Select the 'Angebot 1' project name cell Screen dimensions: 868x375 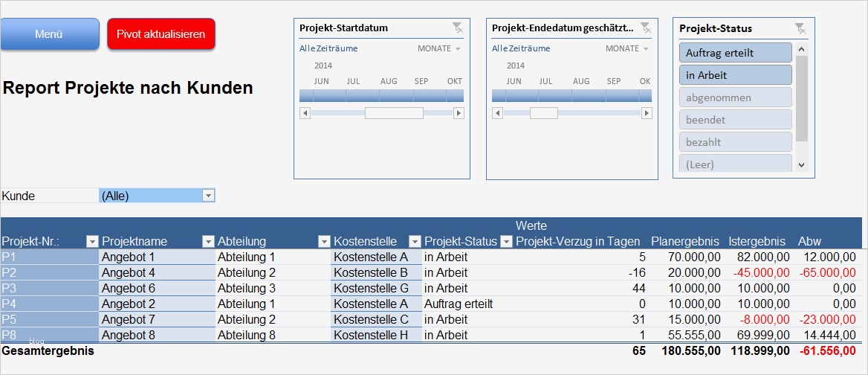coord(156,257)
